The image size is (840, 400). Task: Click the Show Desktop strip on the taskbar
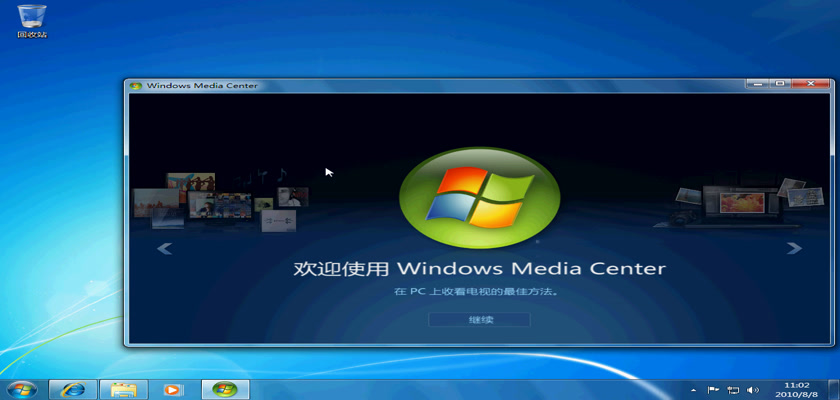click(835, 389)
